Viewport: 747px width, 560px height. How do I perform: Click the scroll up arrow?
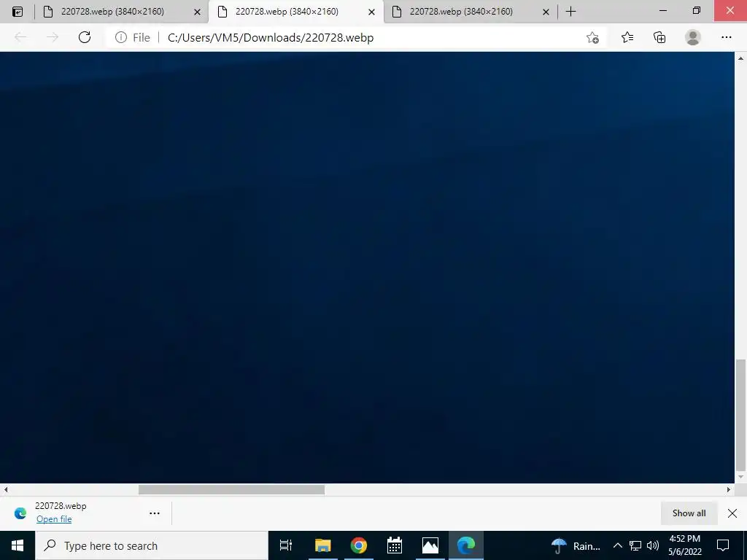(740, 58)
